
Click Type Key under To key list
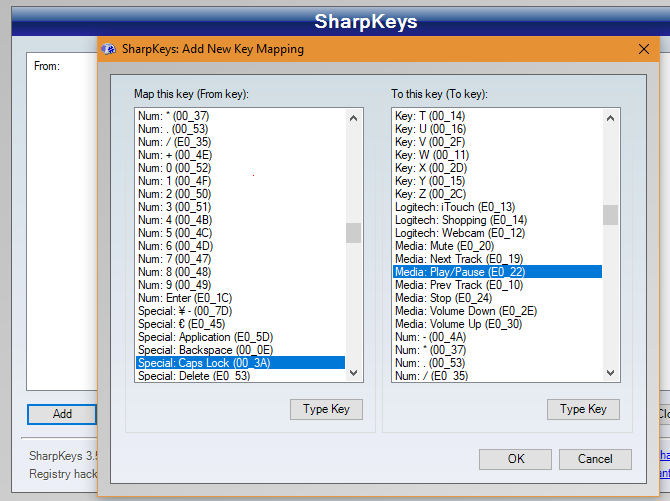point(583,409)
